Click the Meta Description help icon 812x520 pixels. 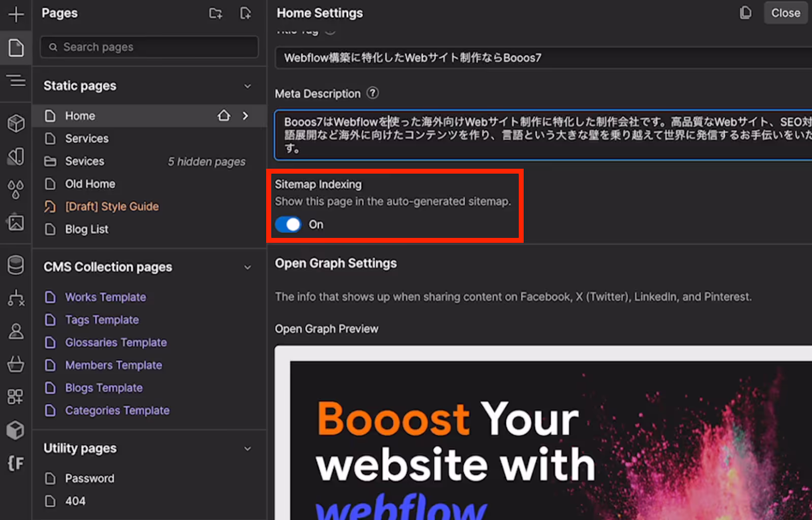click(373, 93)
